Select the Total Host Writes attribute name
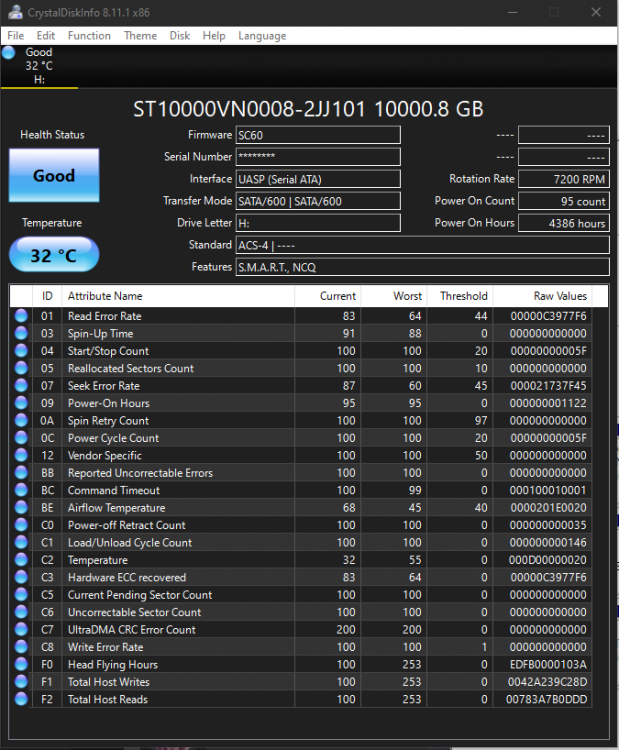The image size is (619, 750). 109,682
